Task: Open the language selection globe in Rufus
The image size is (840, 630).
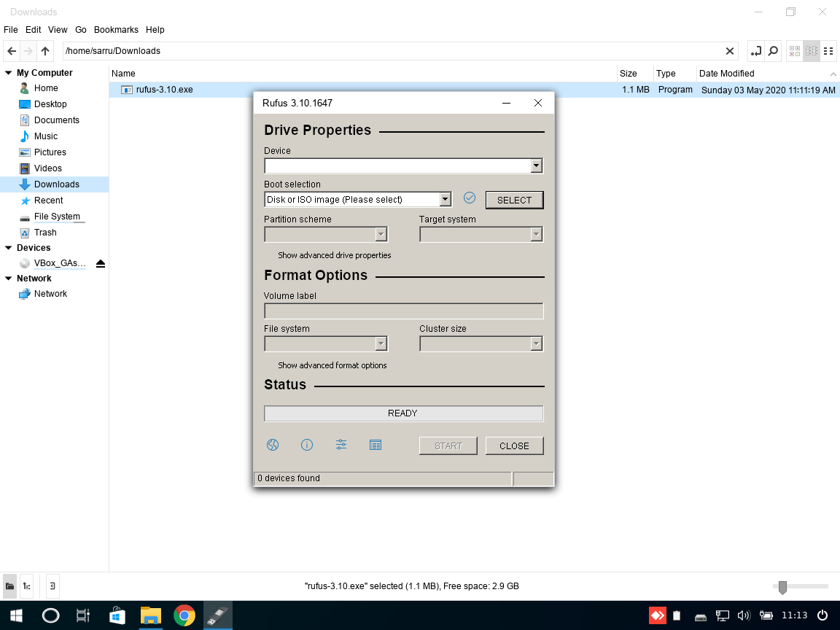Action: click(272, 445)
